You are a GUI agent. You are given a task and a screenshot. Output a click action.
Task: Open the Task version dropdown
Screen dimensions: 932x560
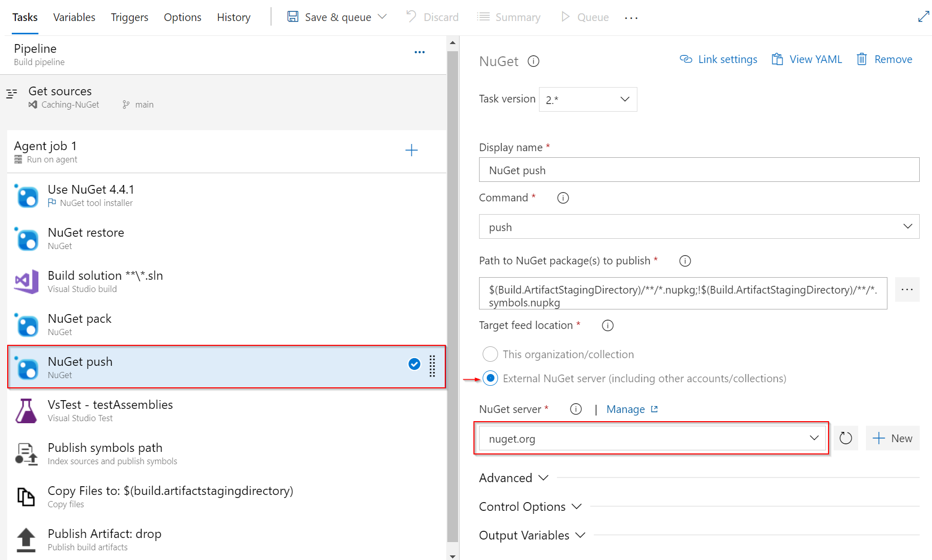click(587, 99)
